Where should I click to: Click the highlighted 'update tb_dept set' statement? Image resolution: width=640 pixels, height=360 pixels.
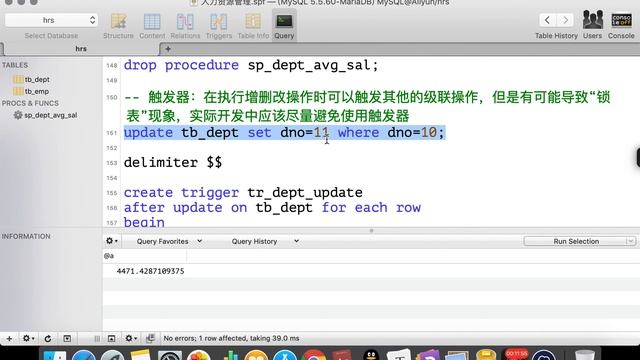(284, 133)
